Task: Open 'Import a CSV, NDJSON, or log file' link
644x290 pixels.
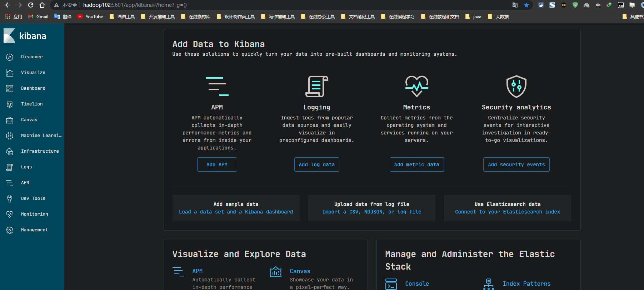Action: point(372,212)
